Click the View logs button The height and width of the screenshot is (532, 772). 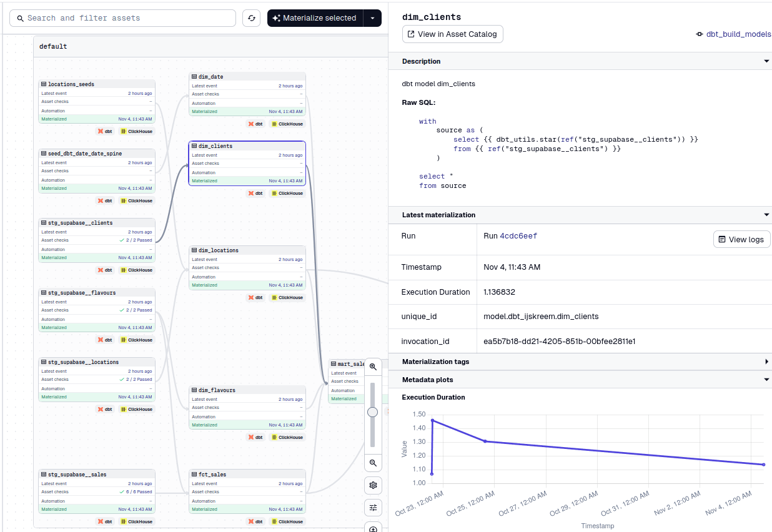(x=742, y=239)
